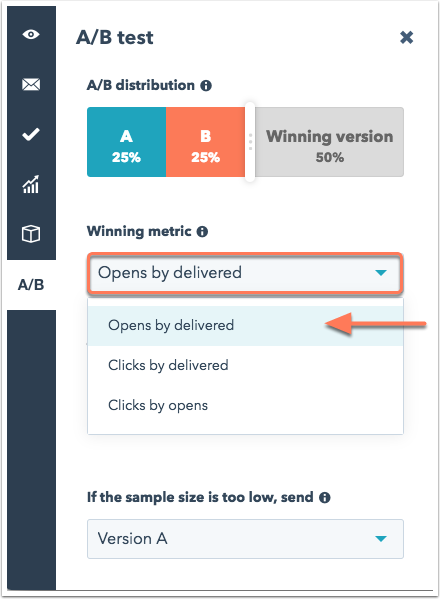Viewport: 440px width, 599px height.
Task: Collapse the Winning metric dropdown
Action: pyautogui.click(x=245, y=273)
